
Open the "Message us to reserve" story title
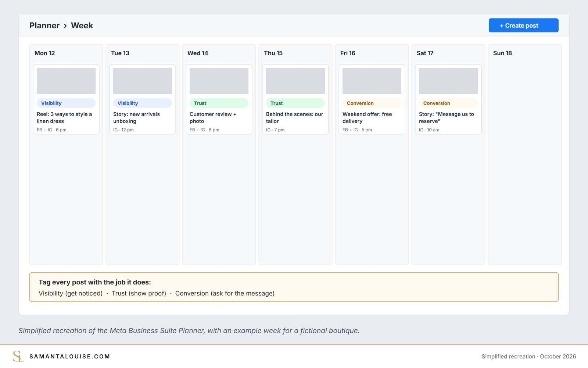[447, 118]
